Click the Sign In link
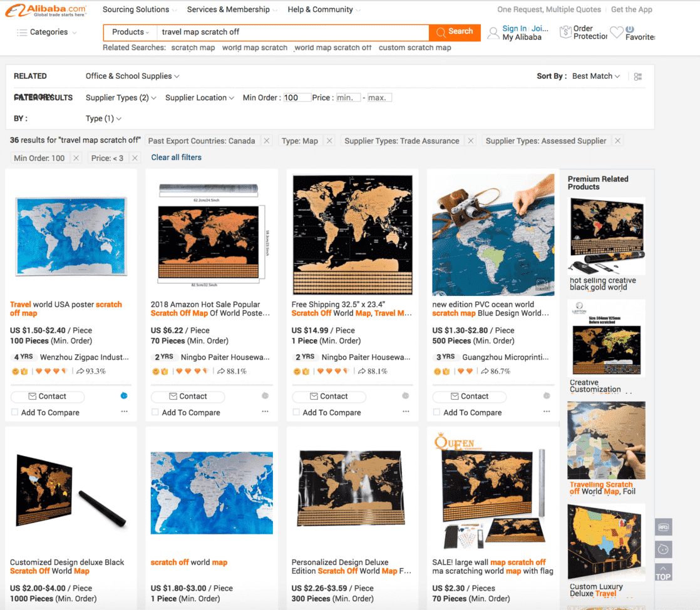The image size is (700, 610). [514, 28]
